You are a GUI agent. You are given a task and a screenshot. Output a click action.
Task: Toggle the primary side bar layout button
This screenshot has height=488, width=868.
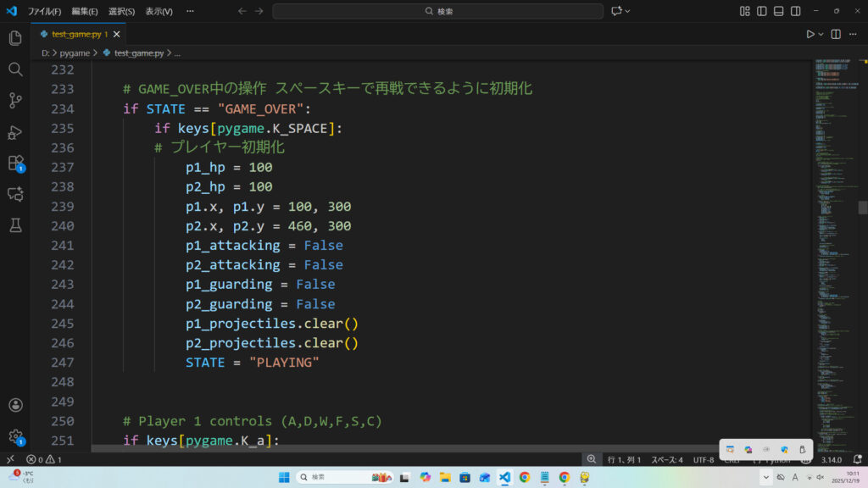tap(762, 11)
